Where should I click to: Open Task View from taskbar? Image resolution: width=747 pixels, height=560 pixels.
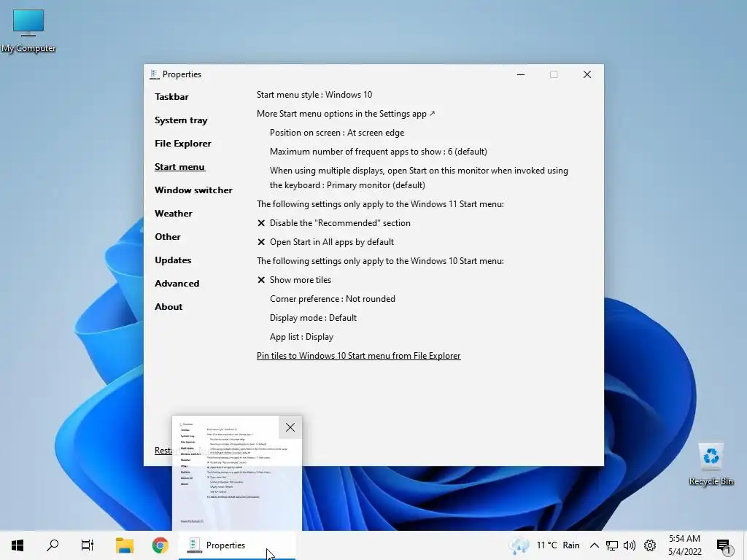point(88,545)
